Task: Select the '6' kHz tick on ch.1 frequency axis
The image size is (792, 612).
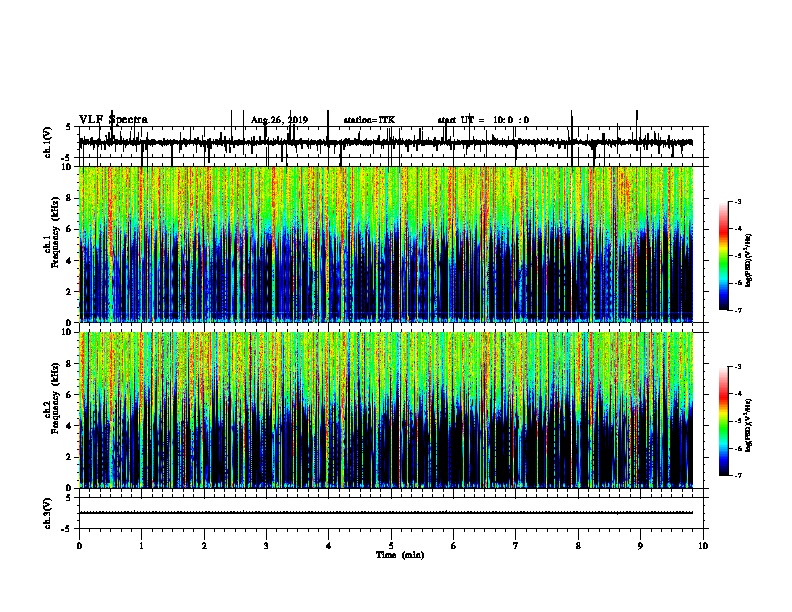Action: click(69, 229)
